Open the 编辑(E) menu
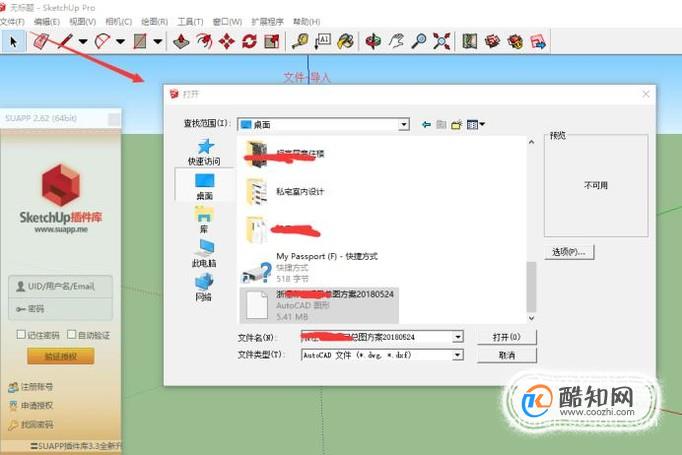The width and height of the screenshot is (682, 455). point(47,21)
